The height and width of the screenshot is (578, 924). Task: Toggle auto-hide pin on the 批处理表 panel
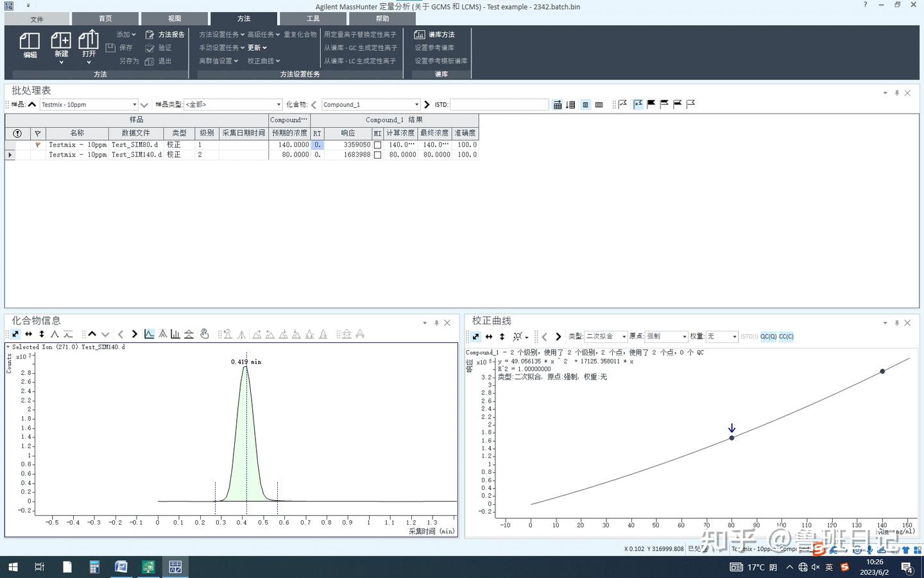(896, 92)
